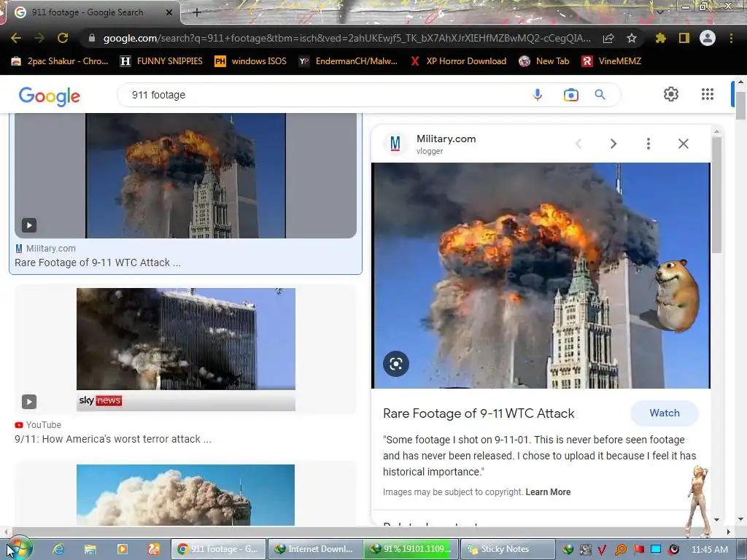Share this page via address bar icon

(608, 39)
